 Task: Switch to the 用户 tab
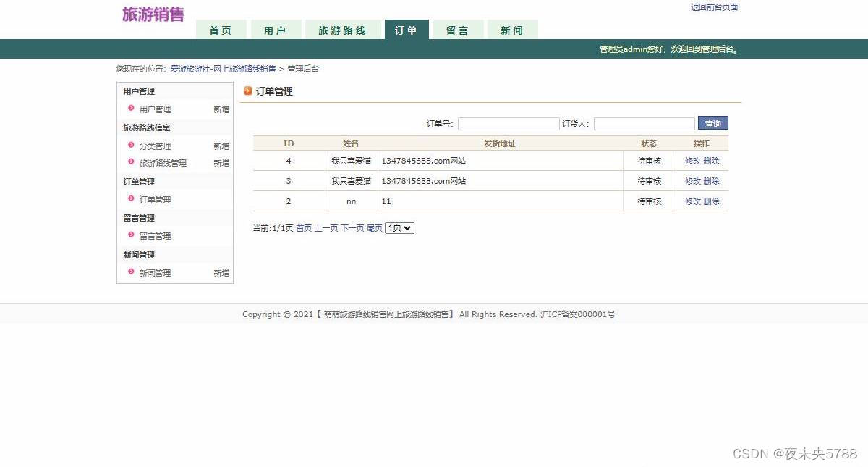pyautogui.click(x=275, y=30)
